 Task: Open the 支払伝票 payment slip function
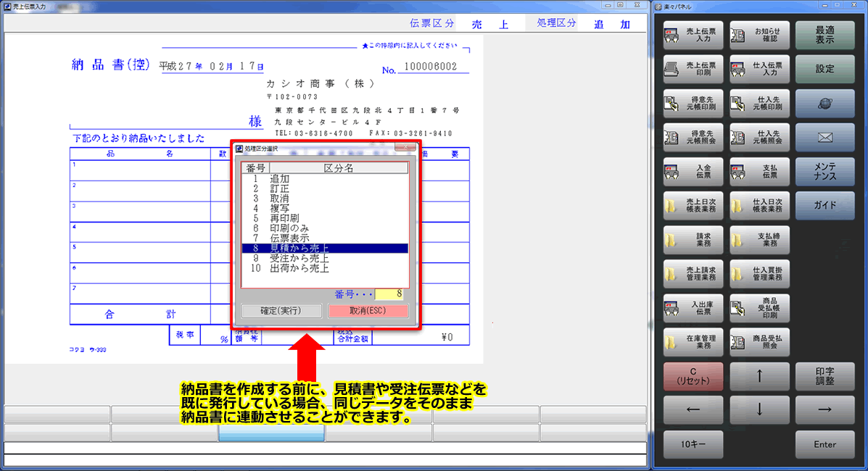click(x=759, y=171)
